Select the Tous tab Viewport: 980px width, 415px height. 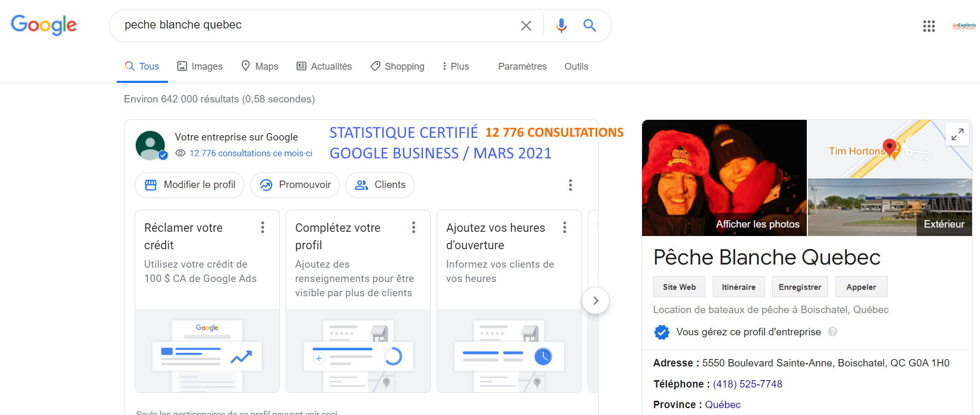click(x=142, y=66)
